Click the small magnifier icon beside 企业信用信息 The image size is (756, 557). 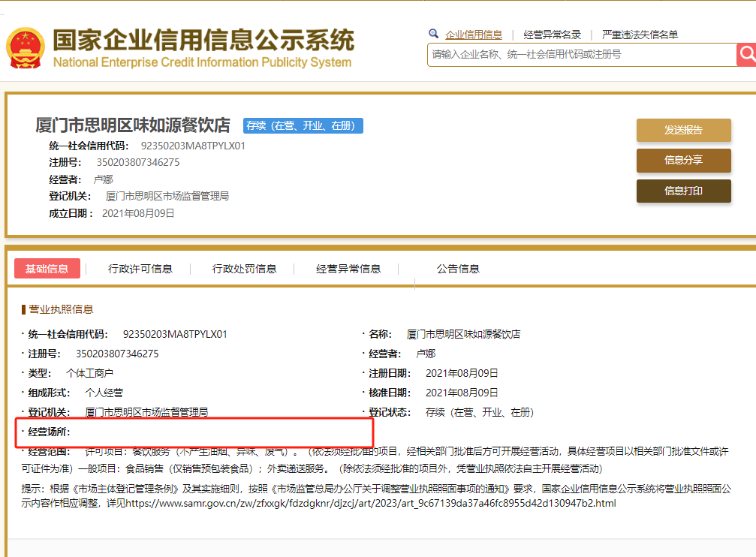(x=433, y=34)
